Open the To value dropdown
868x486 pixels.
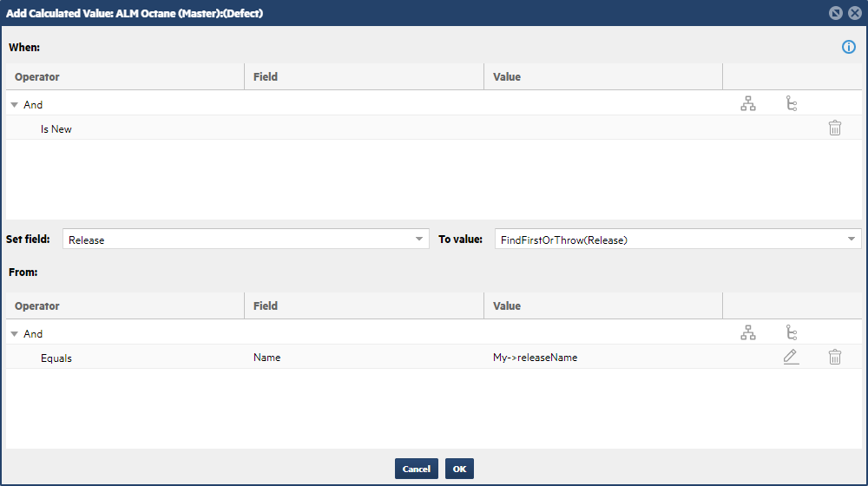pos(852,240)
